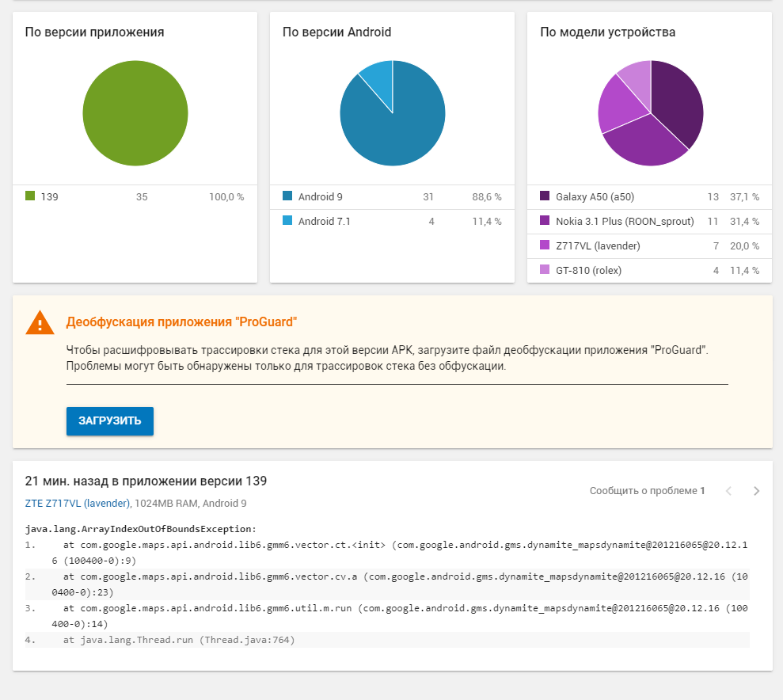Image resolution: width=783 pixels, height=700 pixels.
Task: Click Android 7.1 legend color square
Action: [287, 221]
